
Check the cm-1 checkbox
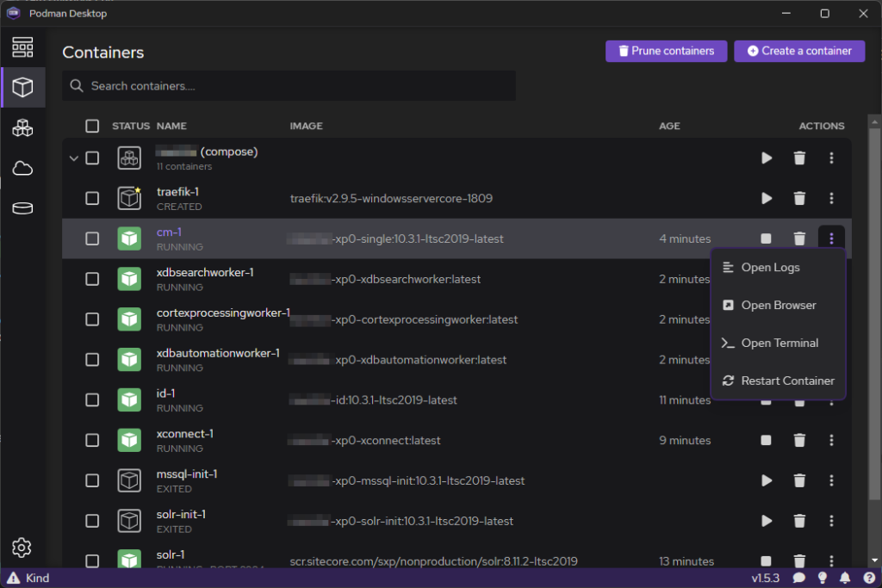coord(92,239)
